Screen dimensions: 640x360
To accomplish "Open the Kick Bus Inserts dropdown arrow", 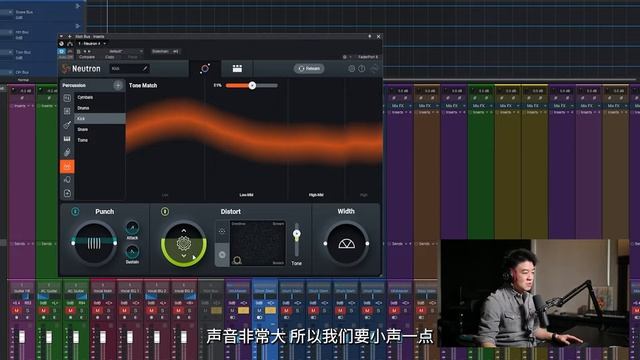I will click(61, 36).
